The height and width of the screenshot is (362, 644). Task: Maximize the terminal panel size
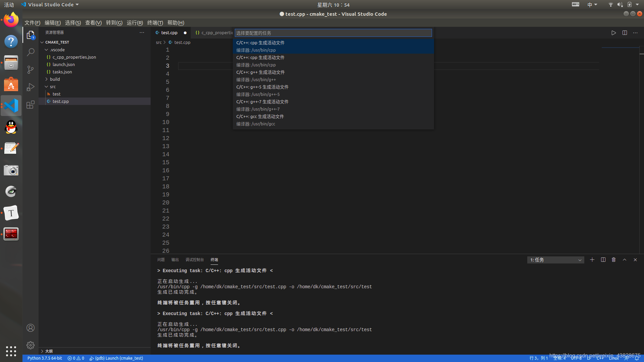coord(625,260)
